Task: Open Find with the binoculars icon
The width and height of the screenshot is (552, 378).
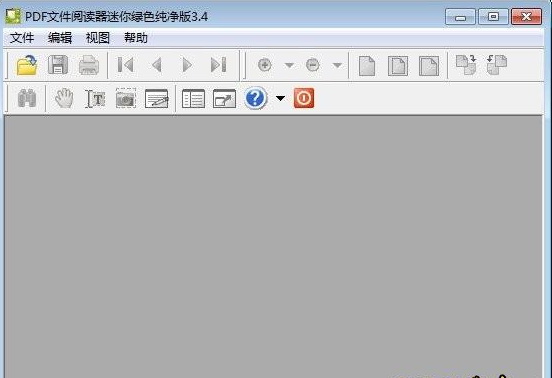Action: click(27, 98)
